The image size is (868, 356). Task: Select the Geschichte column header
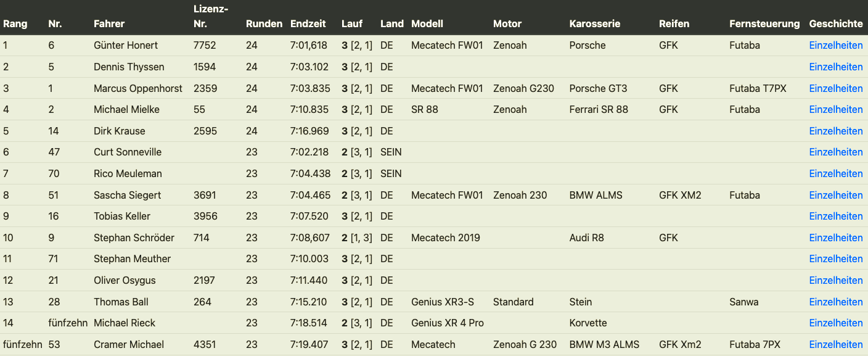tap(835, 23)
